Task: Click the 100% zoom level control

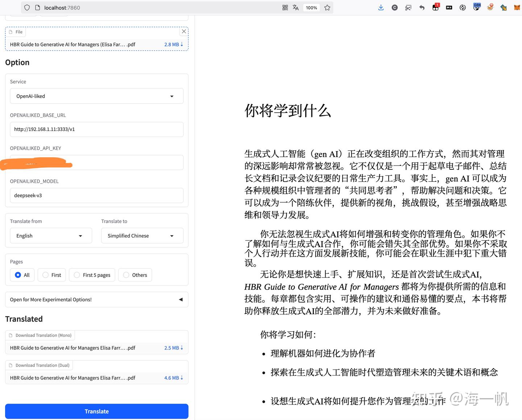Action: pos(311,7)
